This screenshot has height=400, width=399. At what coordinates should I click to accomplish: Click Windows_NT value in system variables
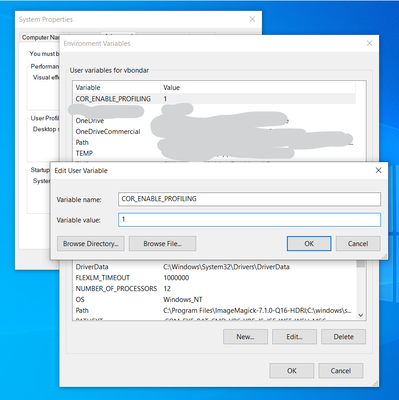tap(183, 299)
